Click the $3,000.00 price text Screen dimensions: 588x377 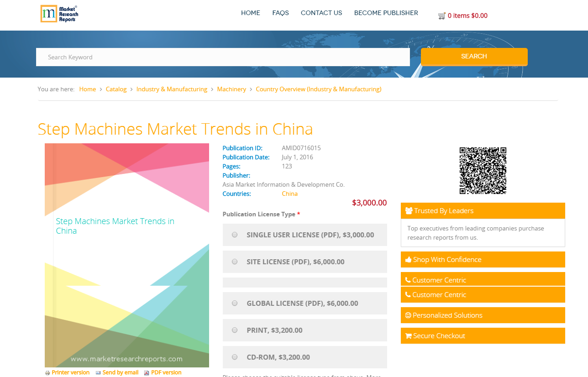point(369,203)
